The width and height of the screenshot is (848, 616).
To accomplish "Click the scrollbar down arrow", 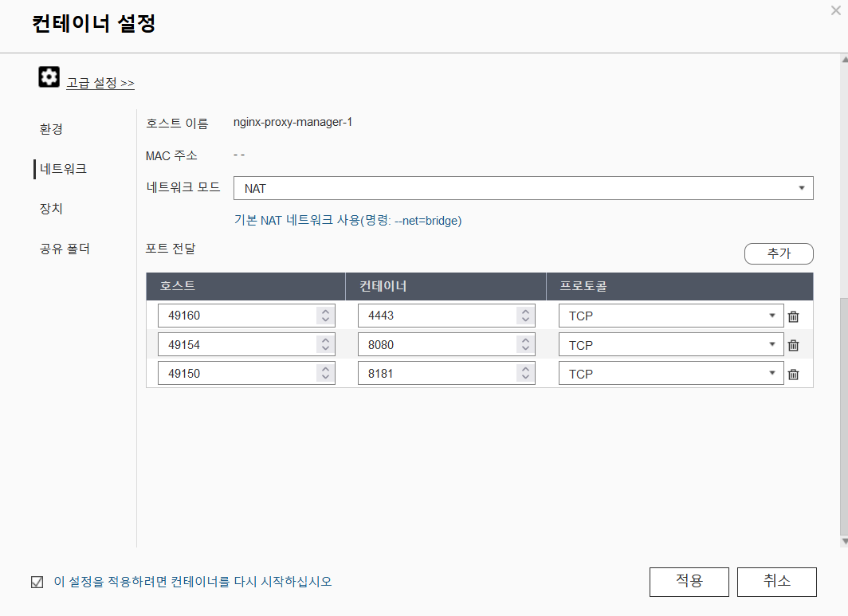I will pyautogui.click(x=844, y=541).
